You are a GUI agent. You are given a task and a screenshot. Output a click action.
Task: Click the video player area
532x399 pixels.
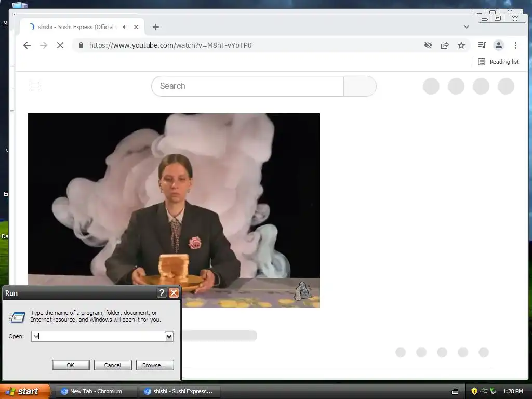click(174, 210)
